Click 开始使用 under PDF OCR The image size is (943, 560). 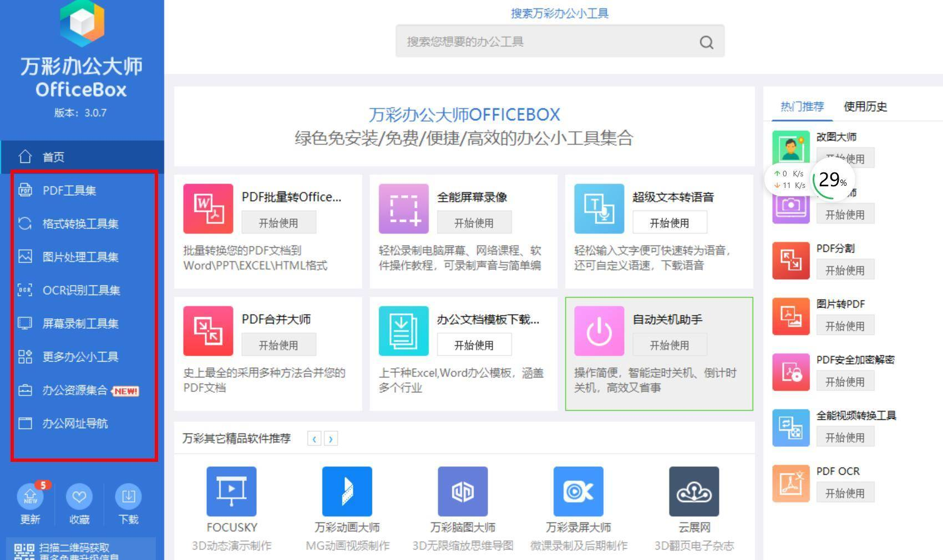point(845,493)
